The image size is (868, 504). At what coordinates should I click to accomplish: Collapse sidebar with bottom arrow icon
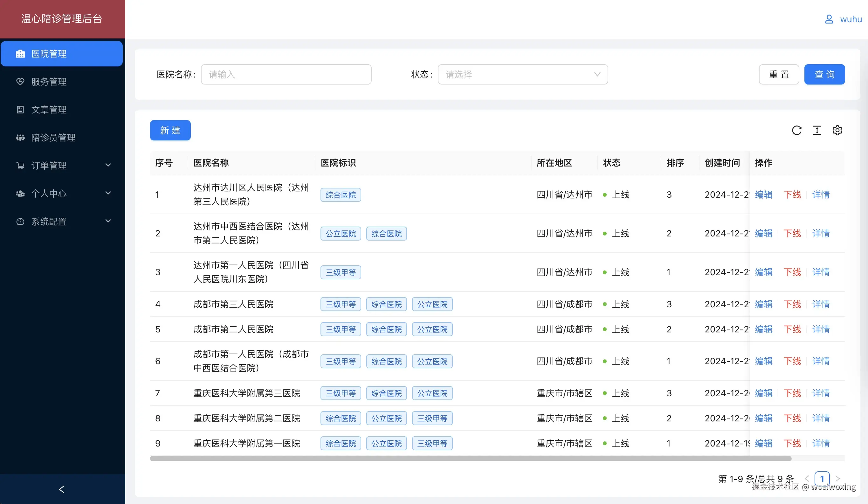tap(62, 489)
